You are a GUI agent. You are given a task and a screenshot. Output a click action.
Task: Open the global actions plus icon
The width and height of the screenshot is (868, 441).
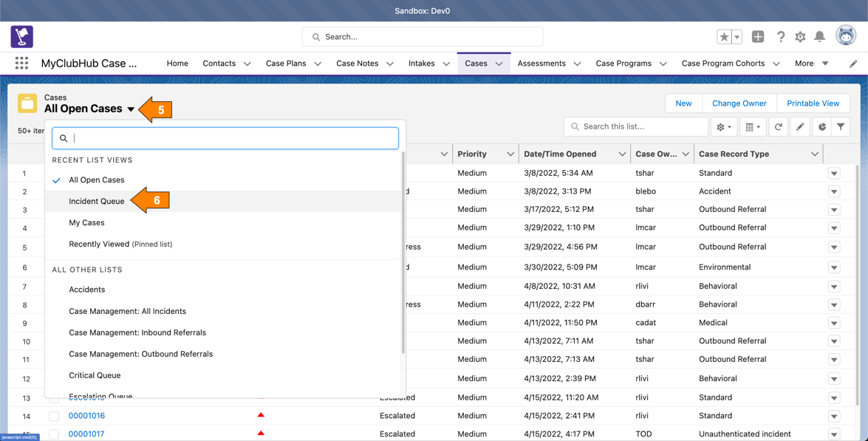758,37
